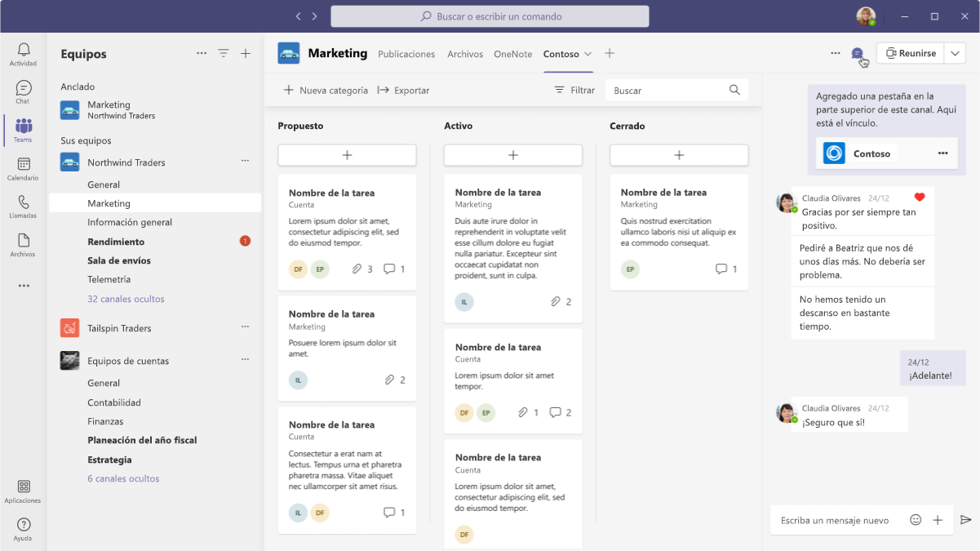Open the OneNote tab
The width and height of the screenshot is (980, 551).
pos(513,54)
